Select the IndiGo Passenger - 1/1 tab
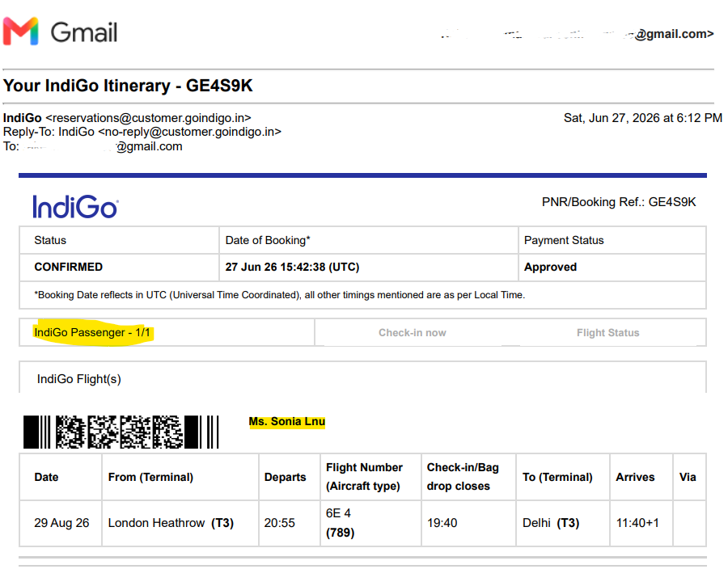728x586 pixels. 92,333
